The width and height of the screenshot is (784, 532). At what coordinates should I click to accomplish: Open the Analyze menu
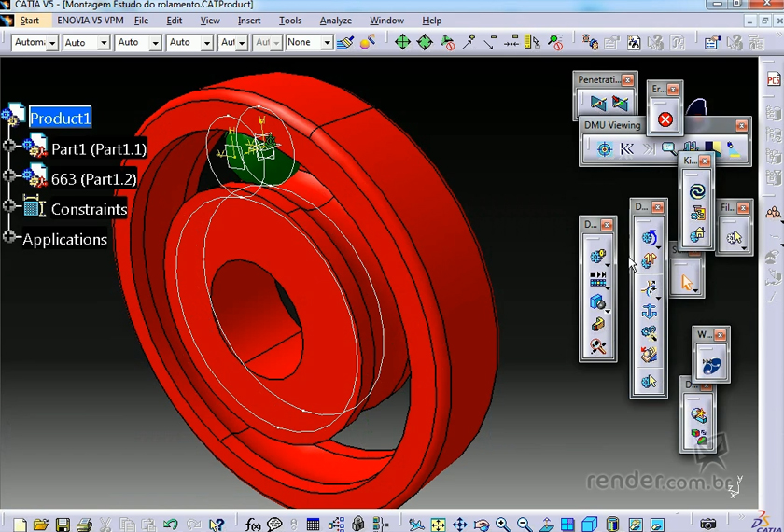(x=335, y=21)
